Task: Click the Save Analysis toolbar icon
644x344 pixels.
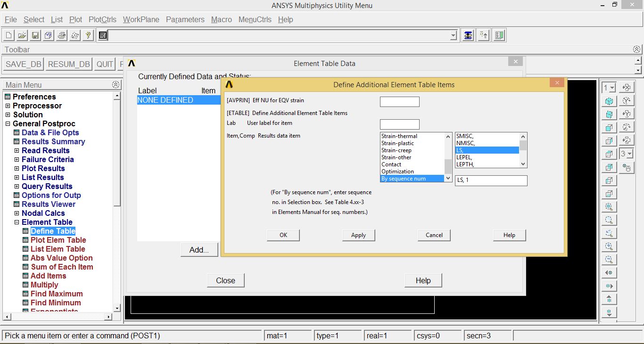Action: pyautogui.click(x=34, y=34)
